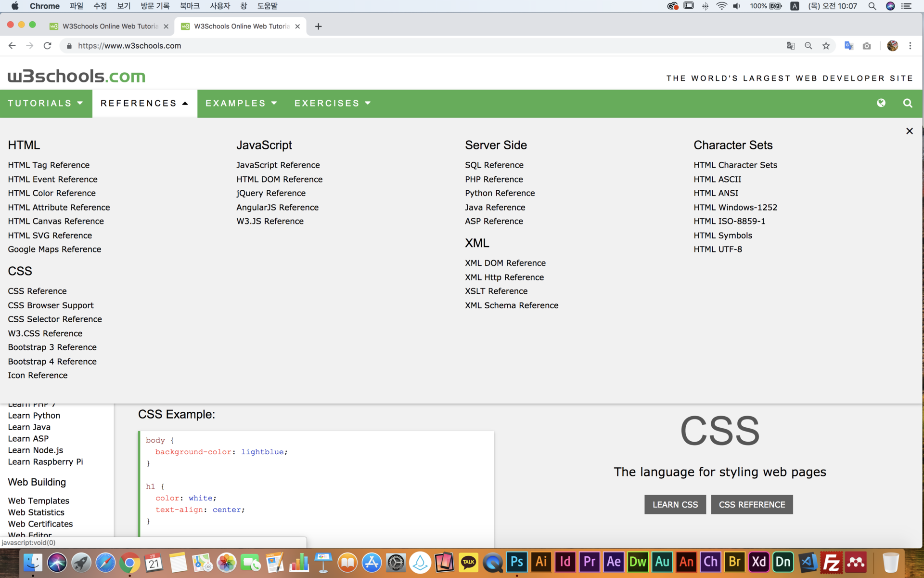Select HTML Tag Reference menu item
This screenshot has height=578, width=924.
pyautogui.click(x=49, y=165)
